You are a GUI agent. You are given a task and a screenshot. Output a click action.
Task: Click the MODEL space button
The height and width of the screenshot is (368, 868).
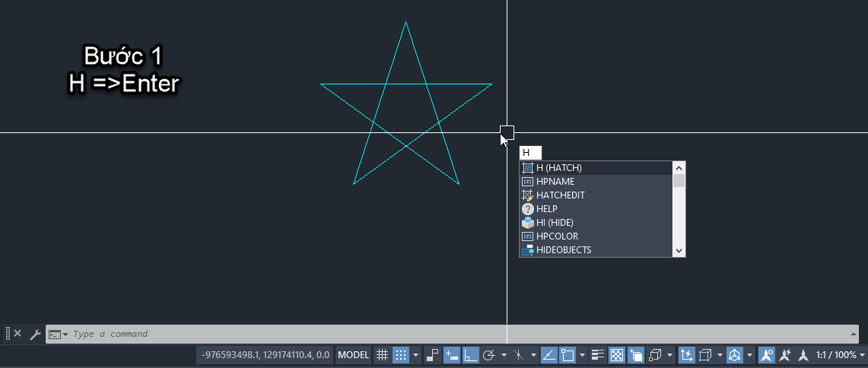click(354, 355)
